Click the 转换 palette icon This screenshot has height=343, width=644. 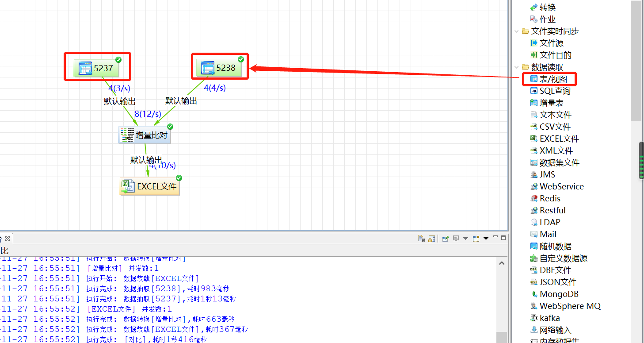534,8
